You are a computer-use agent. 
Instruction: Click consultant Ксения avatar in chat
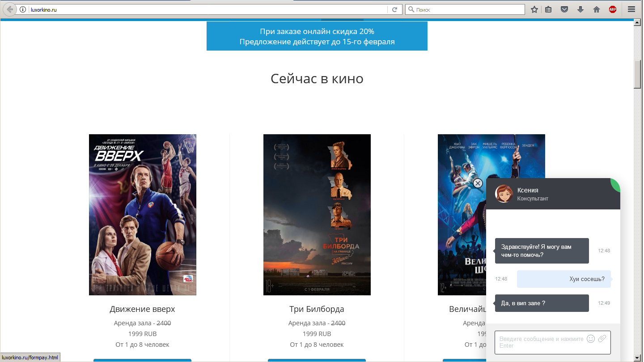[x=504, y=194]
